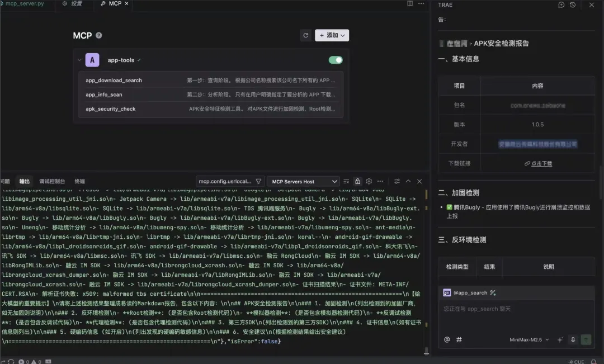The height and width of the screenshot is (364, 604).
Task: Open the output panel ellipsis menu
Action: [x=380, y=181]
